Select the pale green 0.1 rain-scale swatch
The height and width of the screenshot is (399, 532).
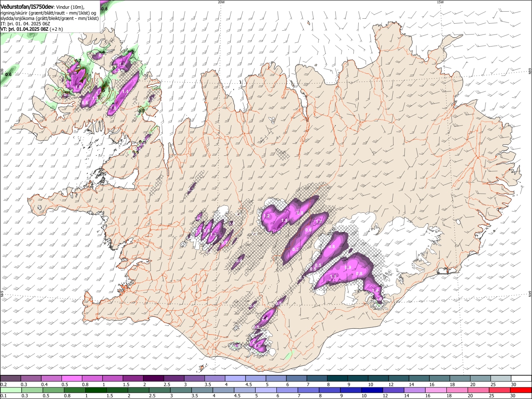11,390
